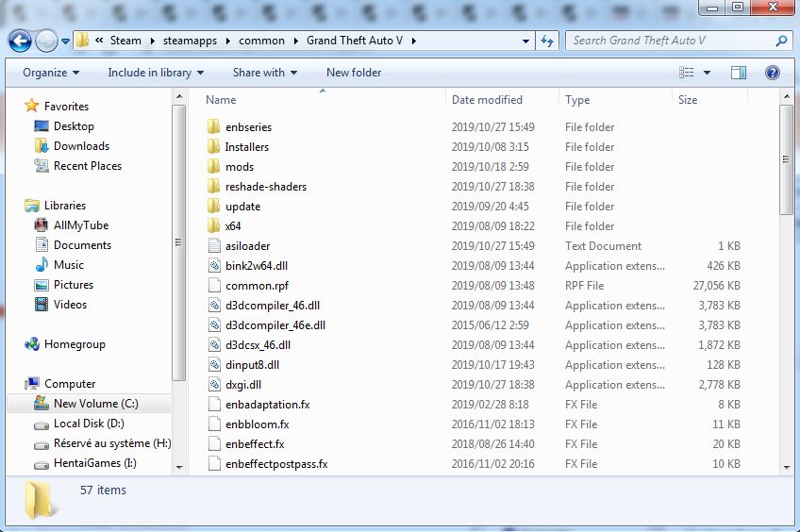
Task: Toggle the preview pane icon
Action: [739, 73]
